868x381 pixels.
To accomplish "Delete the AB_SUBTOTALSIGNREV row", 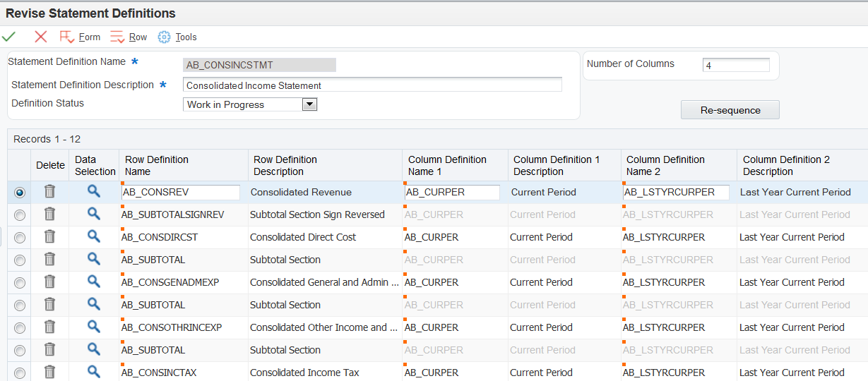I will point(49,214).
